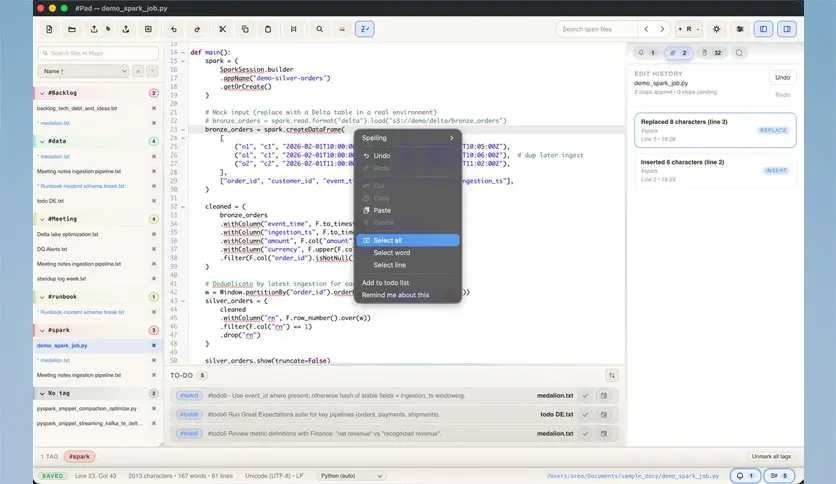Open Delta lake optimization.txt file
The width and height of the screenshot is (836, 484).
point(67,234)
